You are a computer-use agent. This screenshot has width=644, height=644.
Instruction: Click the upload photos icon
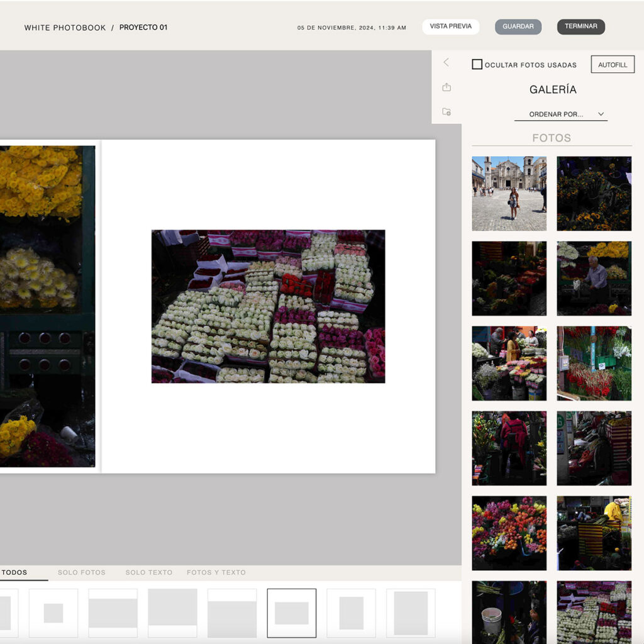click(x=447, y=87)
